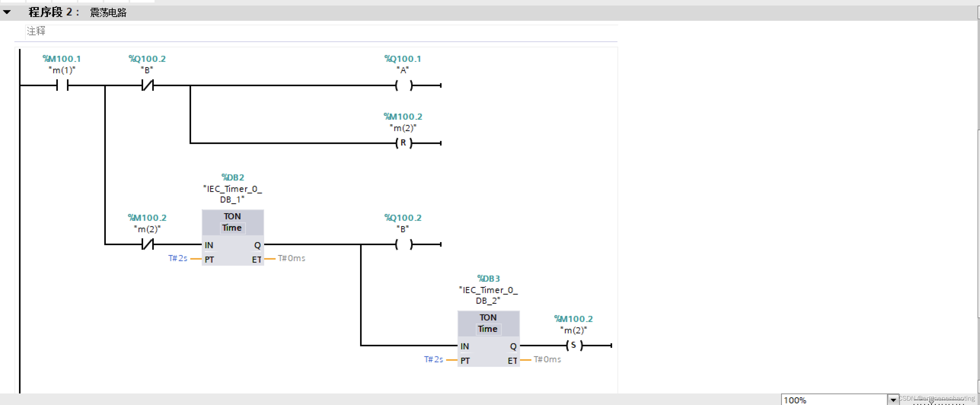Click the %M100.1 address label
The height and width of the screenshot is (405, 980).
point(62,59)
